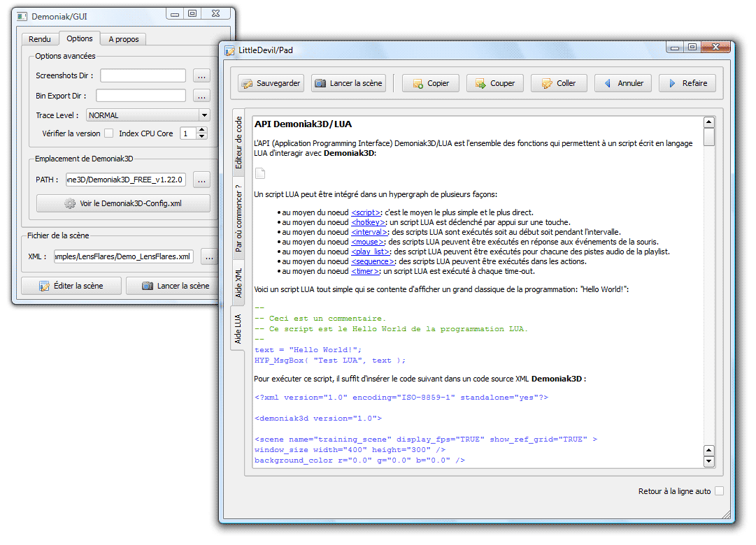The image size is (756, 545).
Task: Click the top scroll-up arrow of help pane
Action: tap(708, 122)
